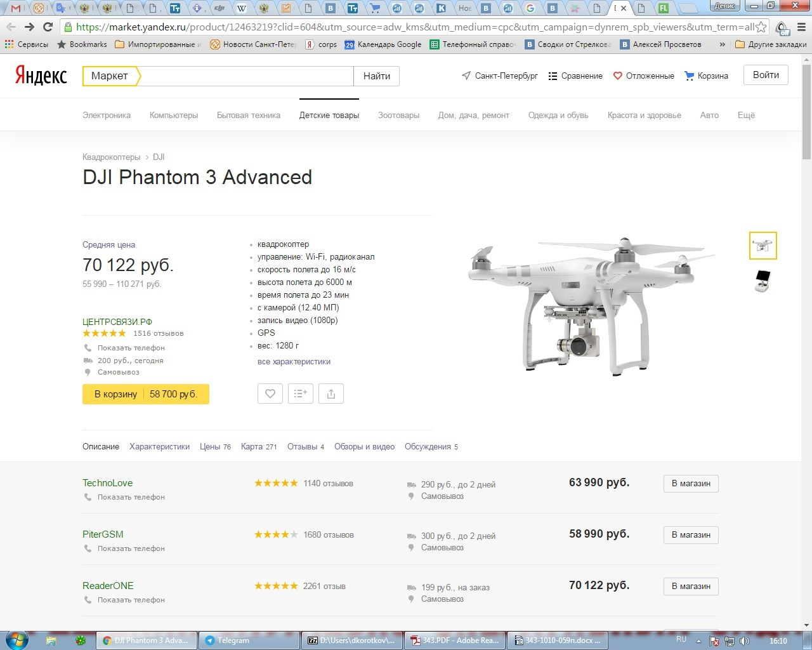Viewport: 812px width, 650px height.
Task: Click the heart wishlist icon below specs
Action: click(270, 394)
